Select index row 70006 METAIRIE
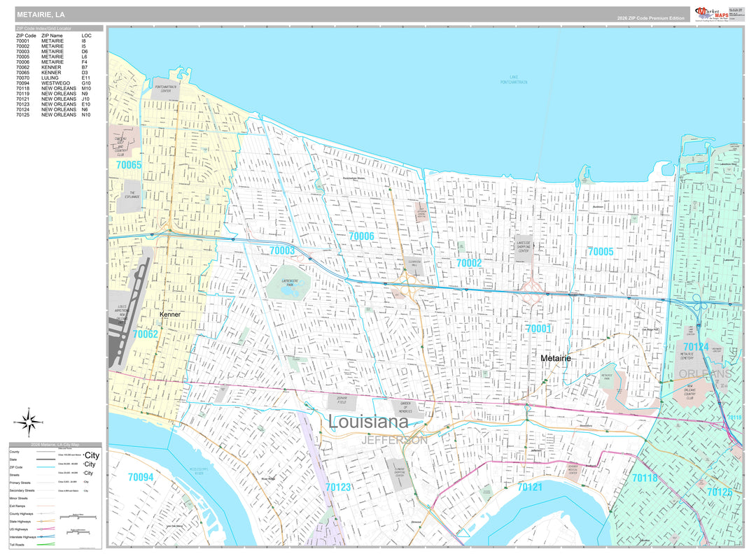Image resolution: width=756 pixels, height=556 pixels. click(52, 62)
